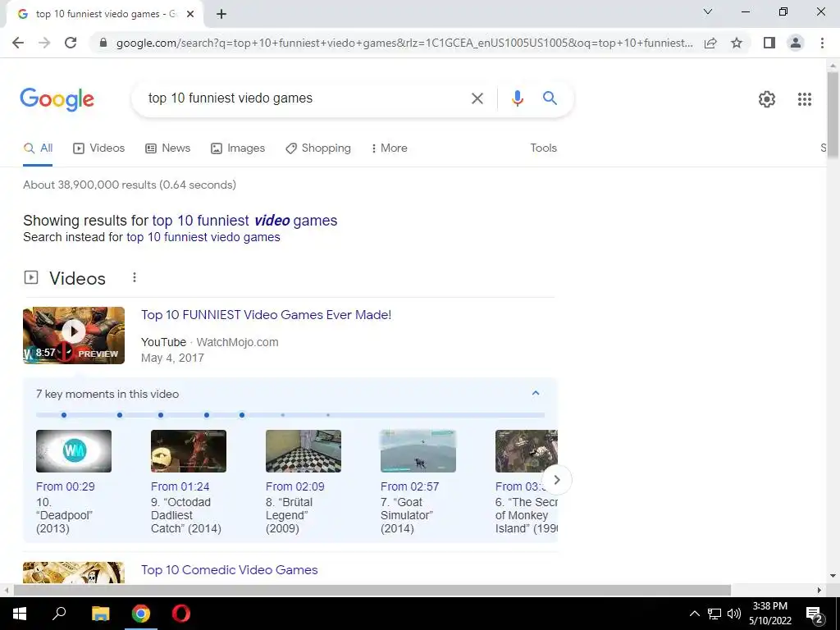The height and width of the screenshot is (630, 840).
Task: Click the Chrome taskbar icon
Action: pyautogui.click(x=141, y=614)
